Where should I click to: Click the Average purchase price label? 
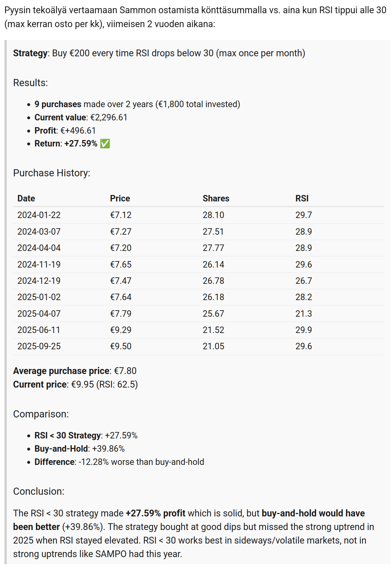point(62,371)
